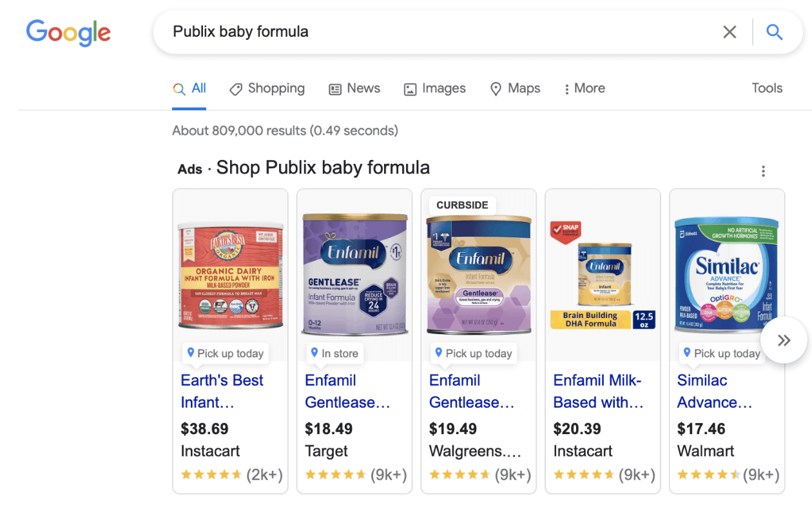Open the ads options three-dot menu
Screen dimensions: 812x516
[x=763, y=171]
